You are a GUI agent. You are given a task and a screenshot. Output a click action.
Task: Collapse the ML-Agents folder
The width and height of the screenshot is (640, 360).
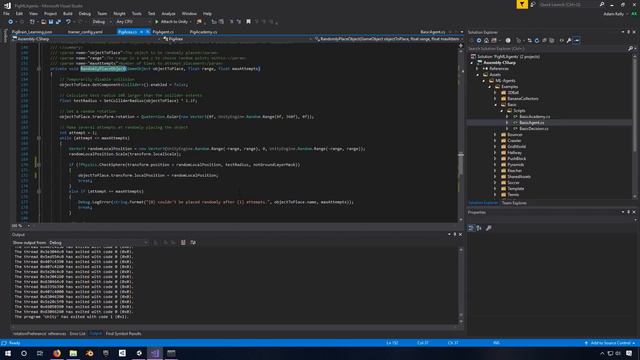pyautogui.click(x=484, y=81)
